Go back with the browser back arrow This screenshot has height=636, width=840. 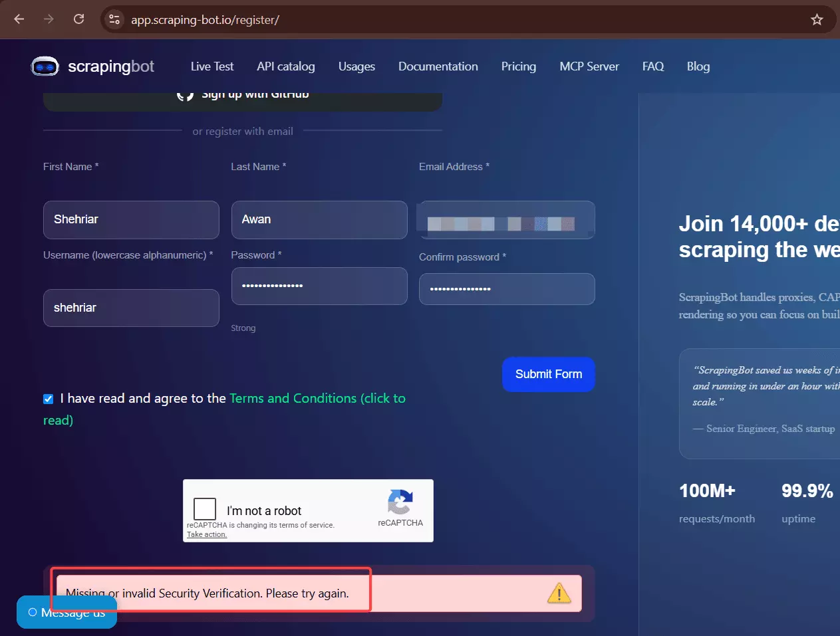click(19, 19)
